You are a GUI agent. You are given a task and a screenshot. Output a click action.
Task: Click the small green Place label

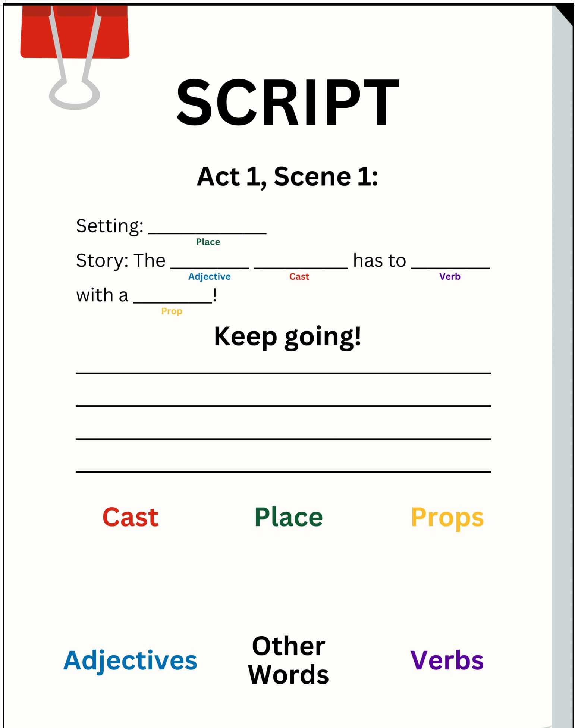208,242
